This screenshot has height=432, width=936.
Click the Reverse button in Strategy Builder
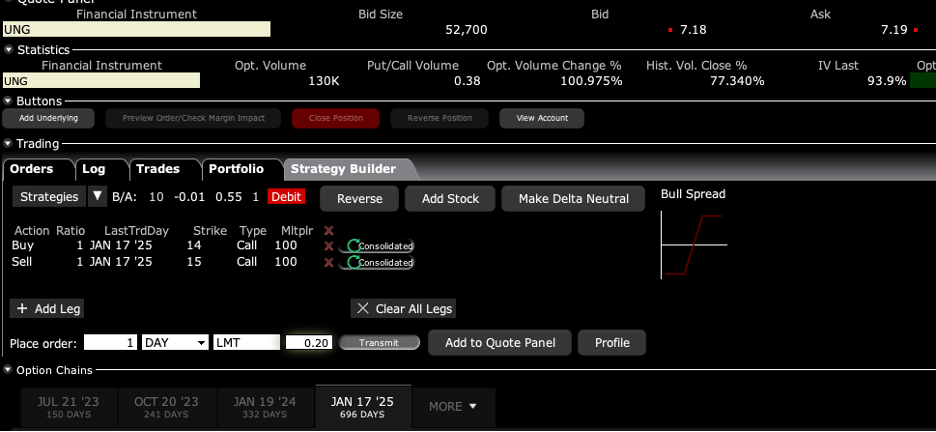[x=359, y=199]
